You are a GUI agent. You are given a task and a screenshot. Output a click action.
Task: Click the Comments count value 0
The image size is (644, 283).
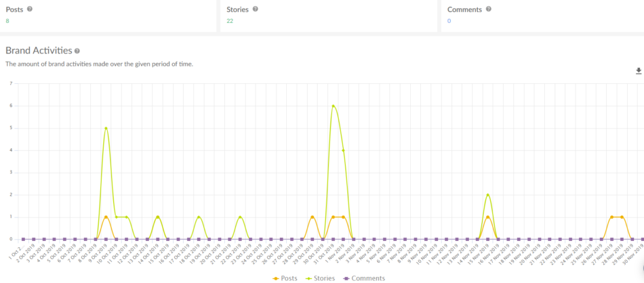pyautogui.click(x=449, y=21)
